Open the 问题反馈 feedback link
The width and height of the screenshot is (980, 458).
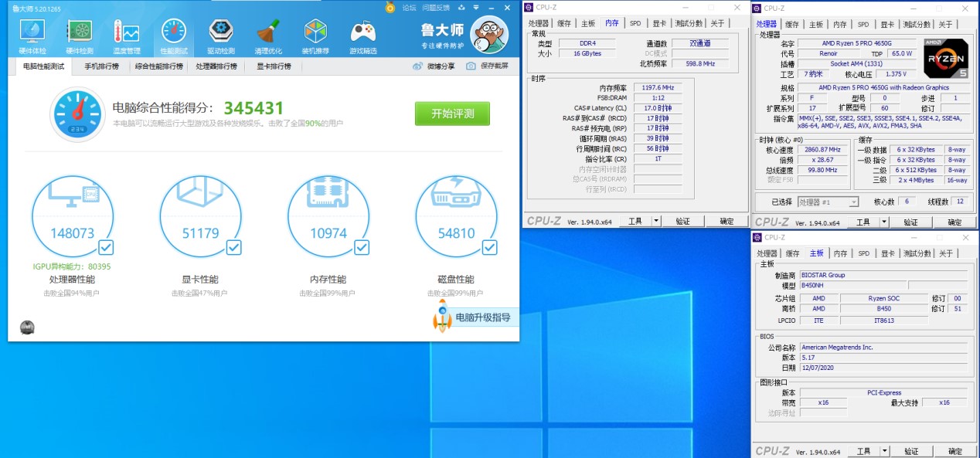tap(436, 8)
